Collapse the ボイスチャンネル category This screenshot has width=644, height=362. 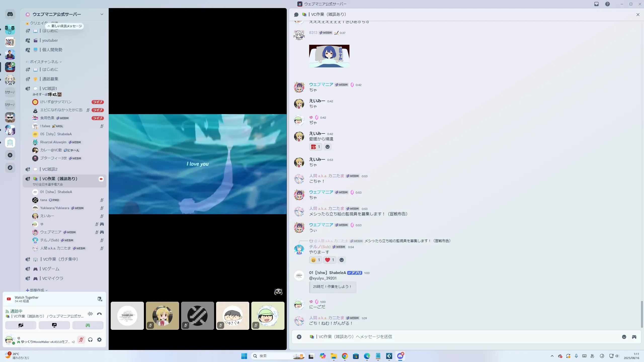click(x=44, y=62)
